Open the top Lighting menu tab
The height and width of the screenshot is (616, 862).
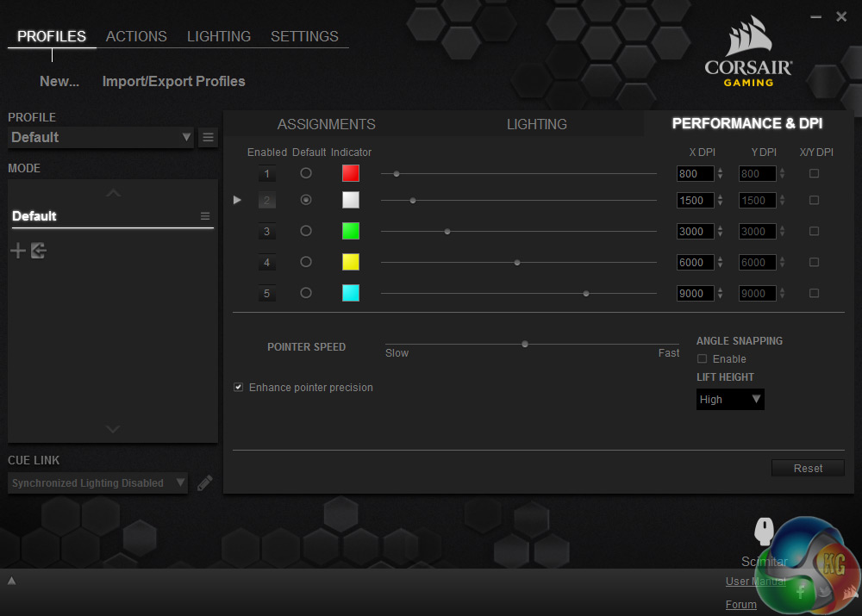(219, 36)
